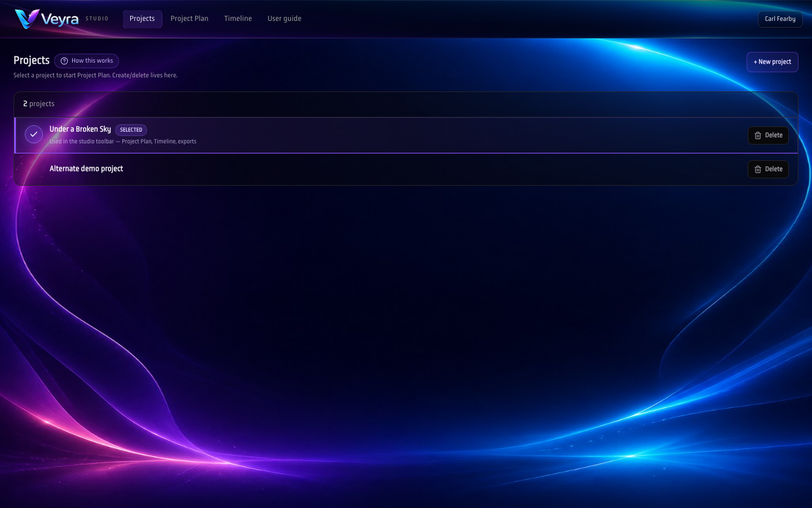812x508 pixels.
Task: Go to the Timeline tab
Action: (x=238, y=19)
